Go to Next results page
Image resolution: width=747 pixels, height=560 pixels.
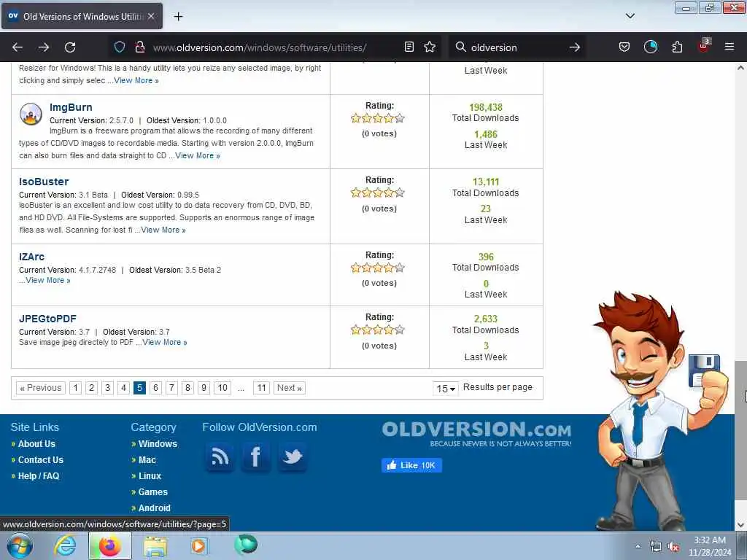point(289,388)
